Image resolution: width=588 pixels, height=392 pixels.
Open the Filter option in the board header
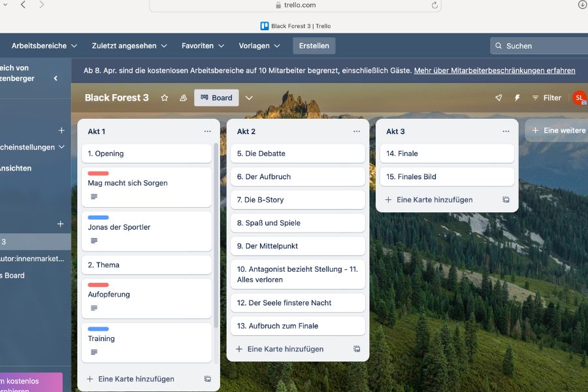point(547,97)
